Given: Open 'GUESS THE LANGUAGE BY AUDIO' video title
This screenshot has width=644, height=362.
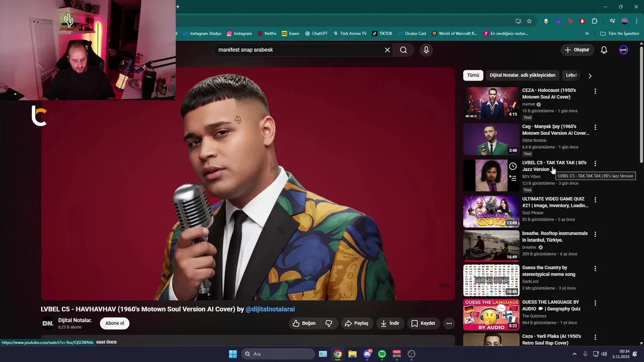Looking at the screenshot, I should point(551,305).
